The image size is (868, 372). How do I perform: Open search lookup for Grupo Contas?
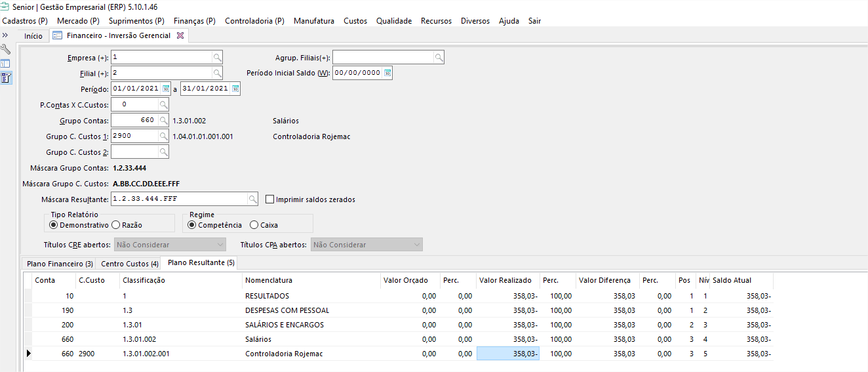163,121
